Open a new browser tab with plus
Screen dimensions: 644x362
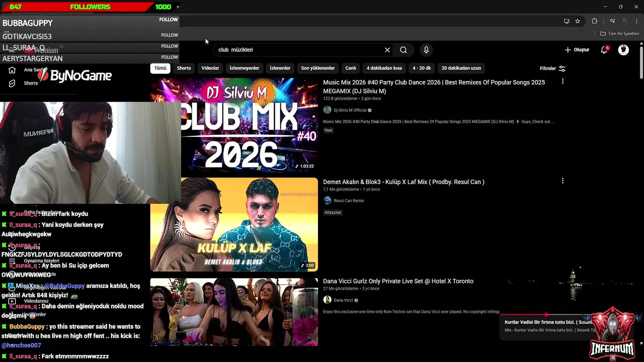178,7
